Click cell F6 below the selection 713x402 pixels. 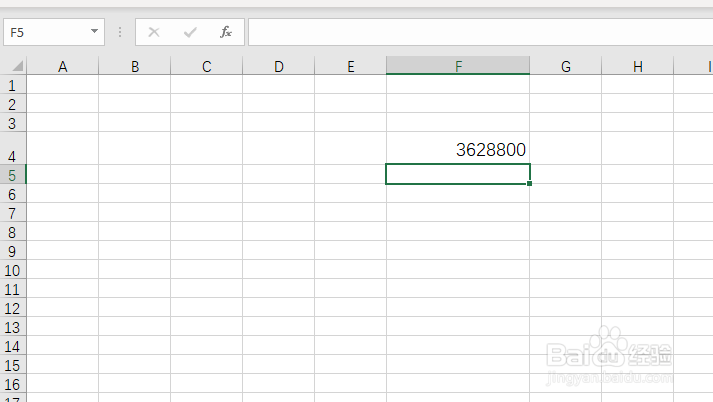pos(458,194)
